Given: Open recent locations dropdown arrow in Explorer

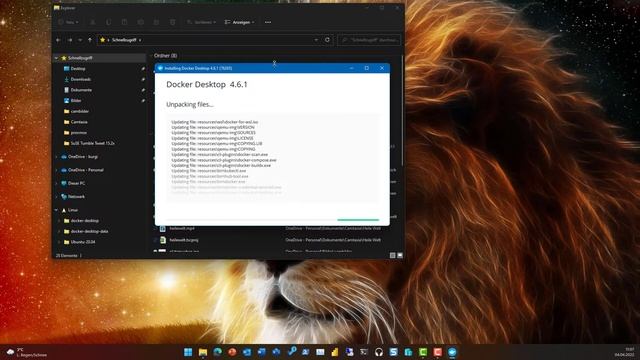Looking at the screenshot, I should tap(80, 40).
